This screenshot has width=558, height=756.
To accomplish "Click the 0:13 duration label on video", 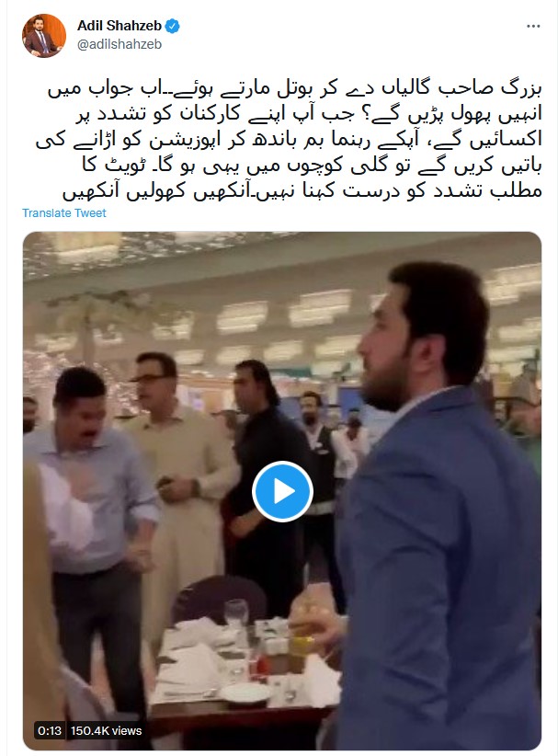I will click(x=51, y=731).
